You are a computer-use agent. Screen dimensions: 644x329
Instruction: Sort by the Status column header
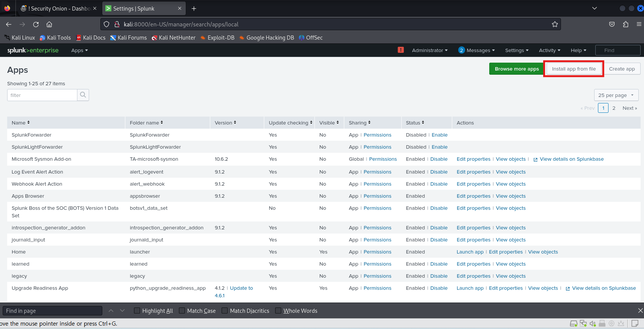coord(415,123)
